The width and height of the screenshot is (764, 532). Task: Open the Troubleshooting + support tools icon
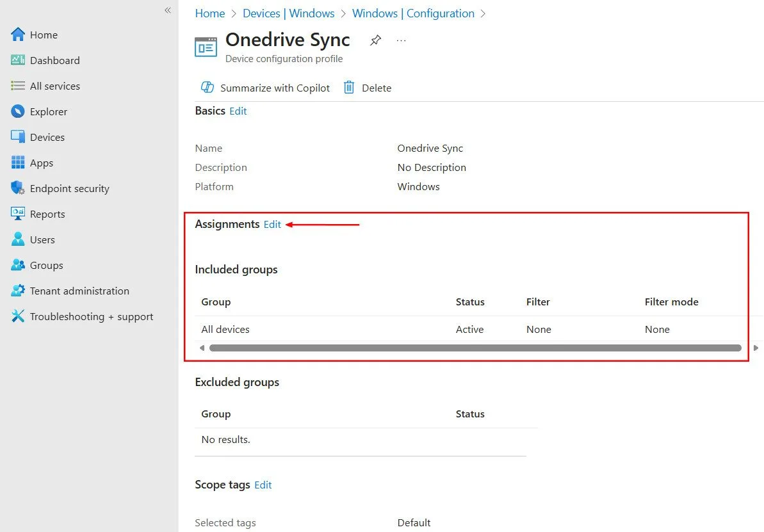coord(18,316)
